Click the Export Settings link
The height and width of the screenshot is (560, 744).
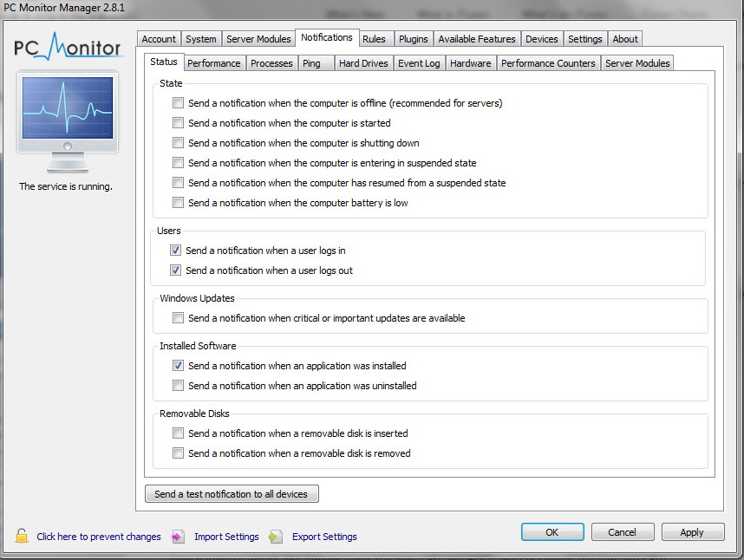tap(324, 537)
